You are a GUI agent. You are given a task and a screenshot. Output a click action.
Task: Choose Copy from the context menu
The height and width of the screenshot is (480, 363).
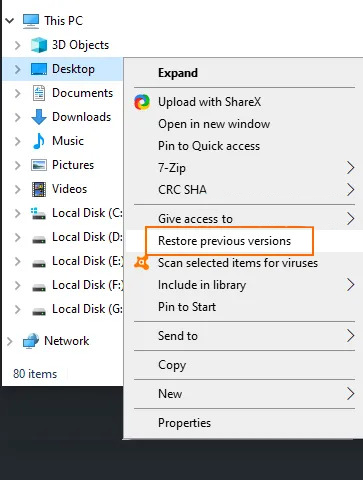pos(243,365)
